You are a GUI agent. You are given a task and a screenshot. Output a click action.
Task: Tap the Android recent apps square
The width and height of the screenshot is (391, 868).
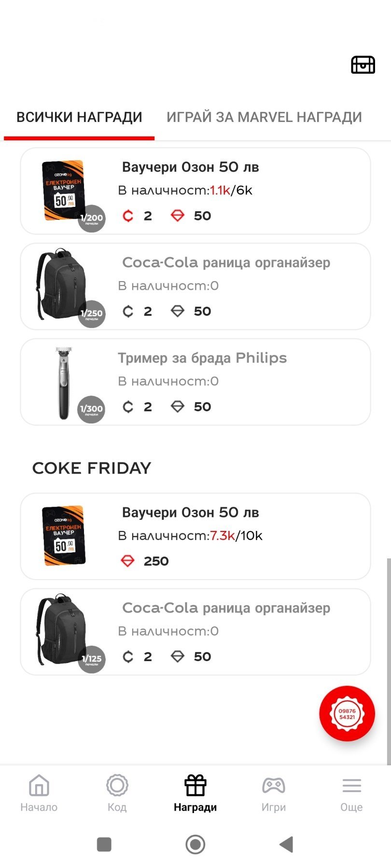(104, 844)
